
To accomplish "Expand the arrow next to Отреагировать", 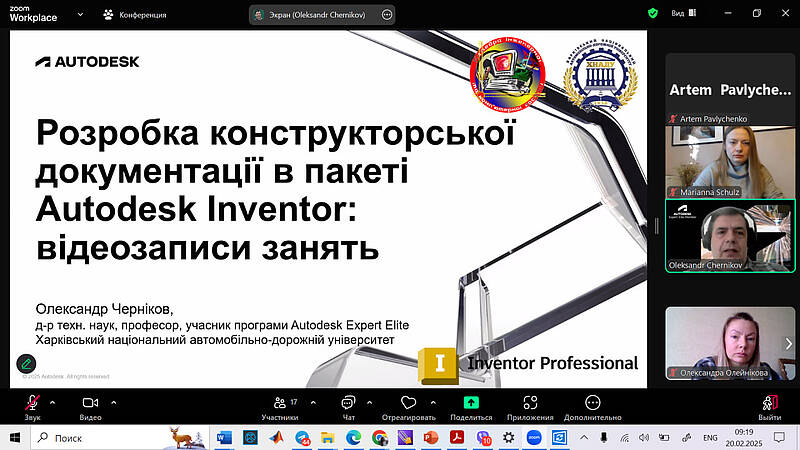I will (433, 403).
